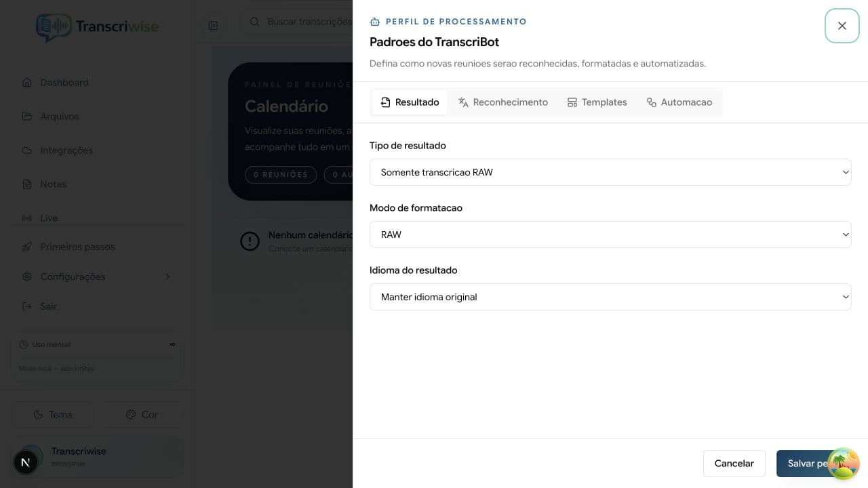Click the Reconhecimento translate icon

pos(463,102)
